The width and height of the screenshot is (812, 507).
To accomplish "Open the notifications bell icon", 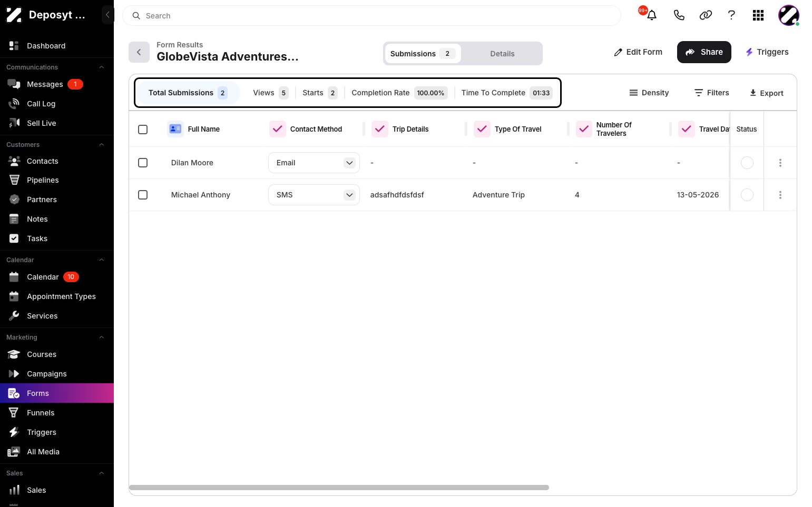I will pos(652,15).
